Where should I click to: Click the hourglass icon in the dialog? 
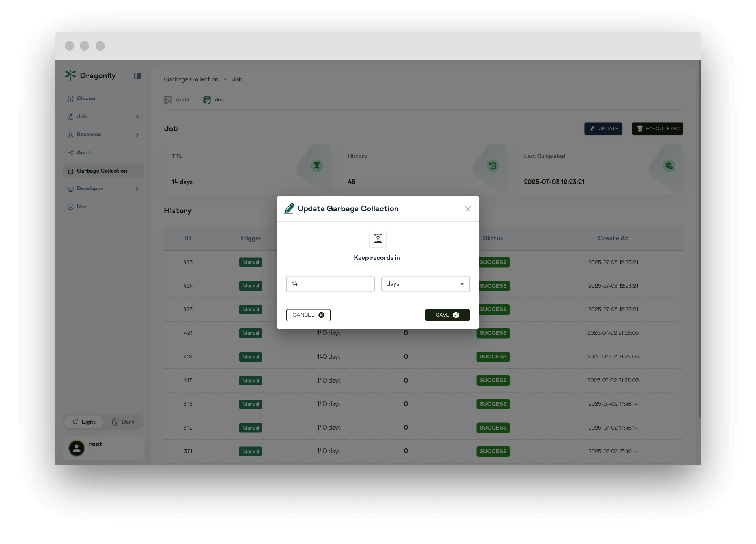coord(378,238)
